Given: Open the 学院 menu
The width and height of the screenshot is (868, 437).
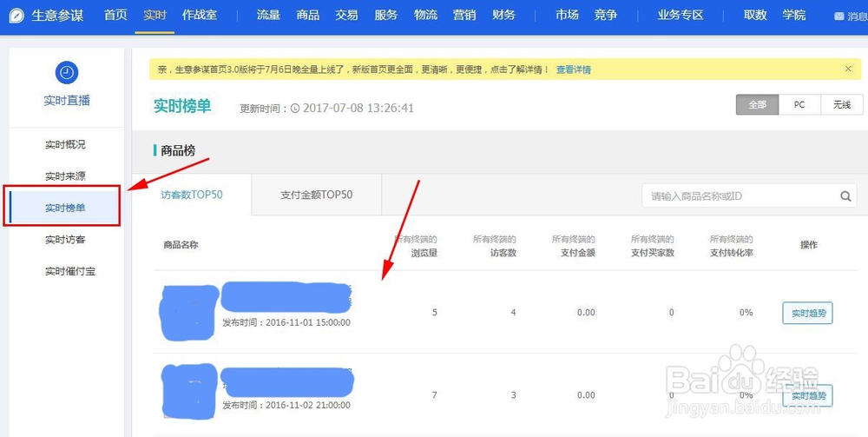Looking at the screenshot, I should point(794,15).
